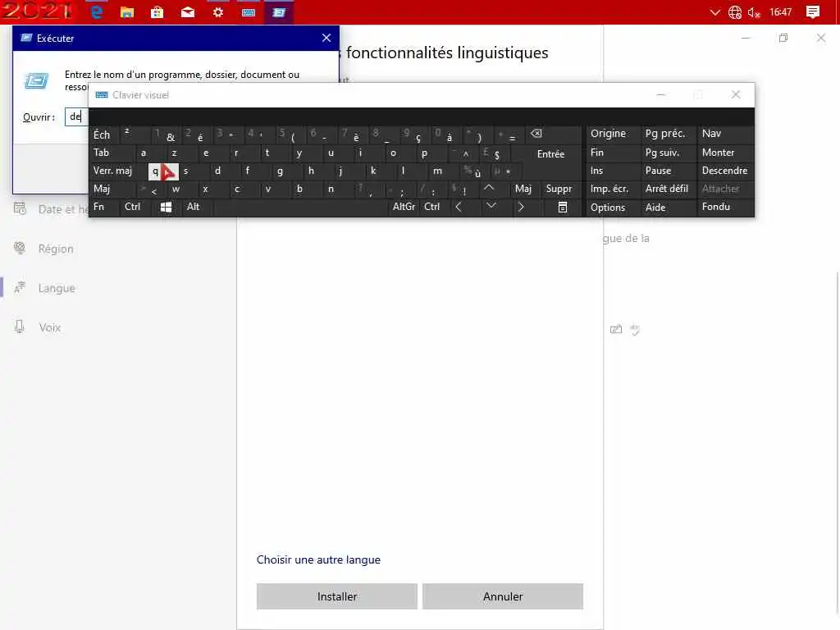Screen dimensions: 840x630
Task: Open keyboard Options key
Action: pyautogui.click(x=608, y=208)
